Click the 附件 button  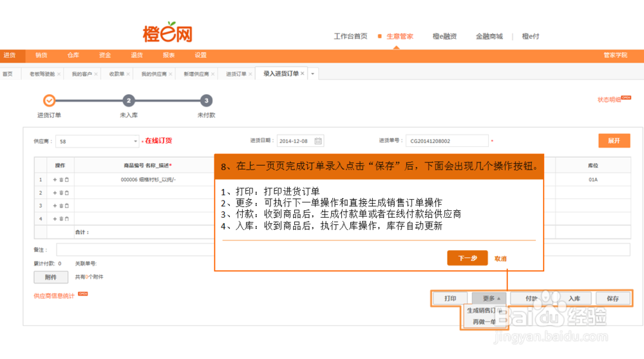[51, 277]
